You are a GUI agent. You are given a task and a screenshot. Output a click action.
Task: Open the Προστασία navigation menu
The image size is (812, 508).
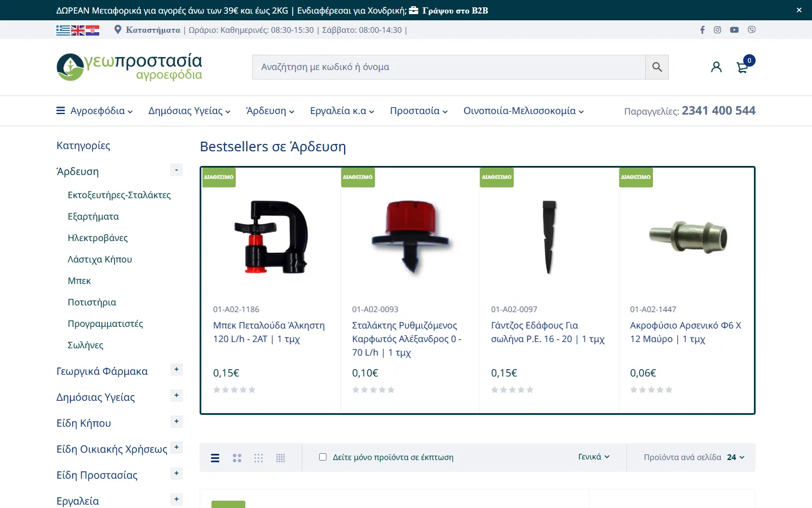[x=419, y=111]
